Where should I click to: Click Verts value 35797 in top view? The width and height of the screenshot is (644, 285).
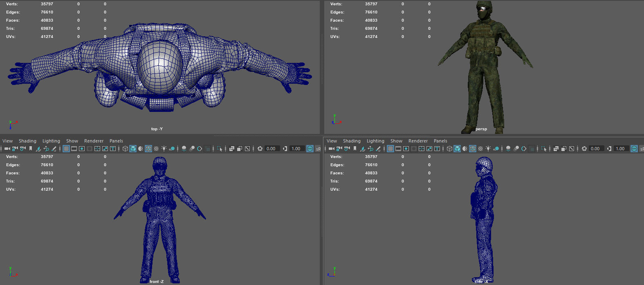[47, 4]
